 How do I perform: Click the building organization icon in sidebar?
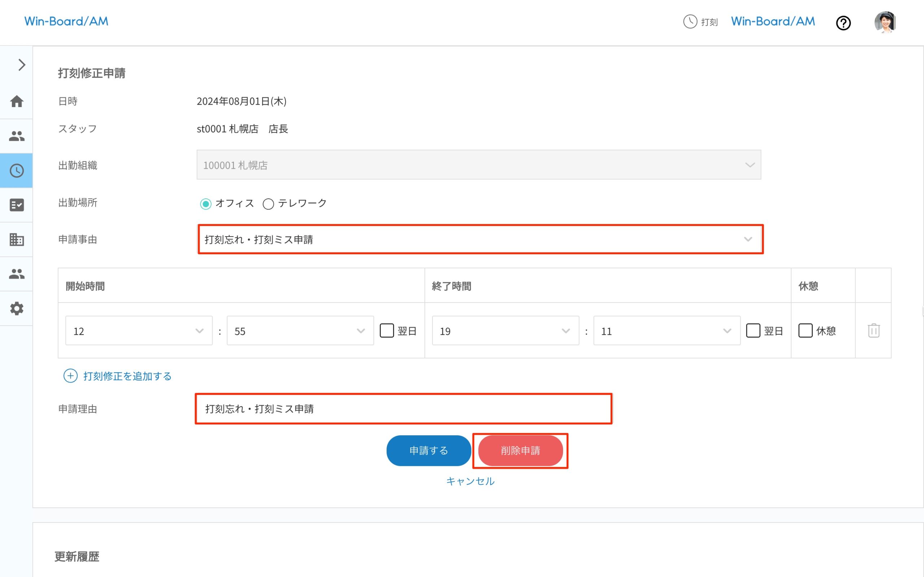click(16, 240)
